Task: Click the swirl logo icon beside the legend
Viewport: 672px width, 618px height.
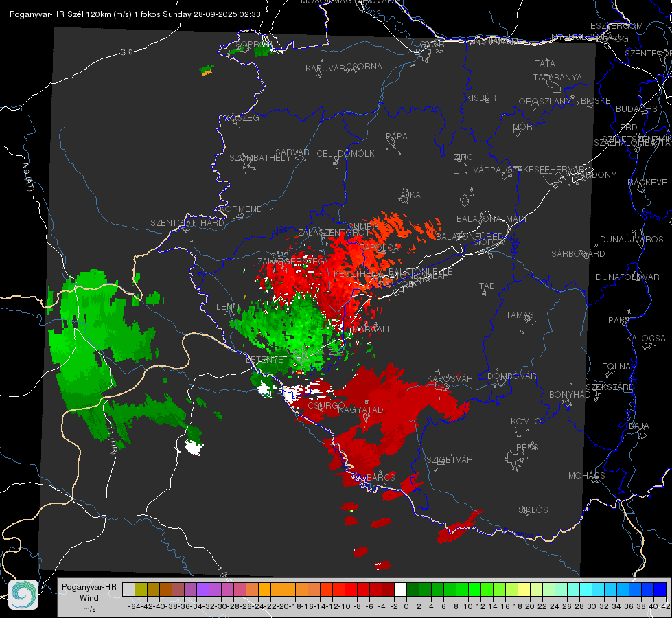Action: point(23,595)
